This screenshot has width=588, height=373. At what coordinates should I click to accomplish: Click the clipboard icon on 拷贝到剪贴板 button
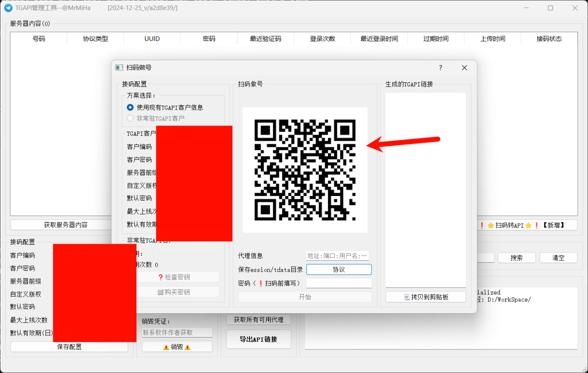coord(406,297)
